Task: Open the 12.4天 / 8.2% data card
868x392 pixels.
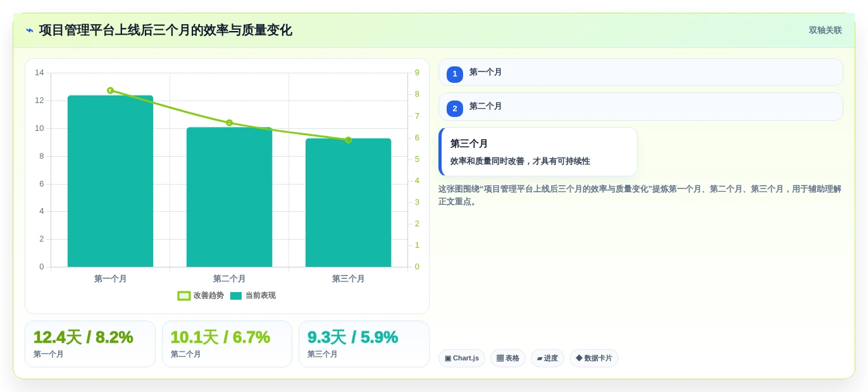Action: (x=90, y=344)
